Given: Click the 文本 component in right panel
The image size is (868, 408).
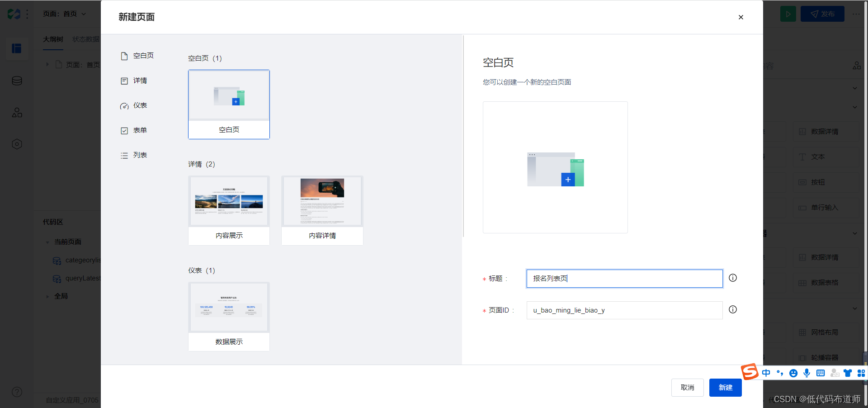Looking at the screenshot, I should point(826,157).
